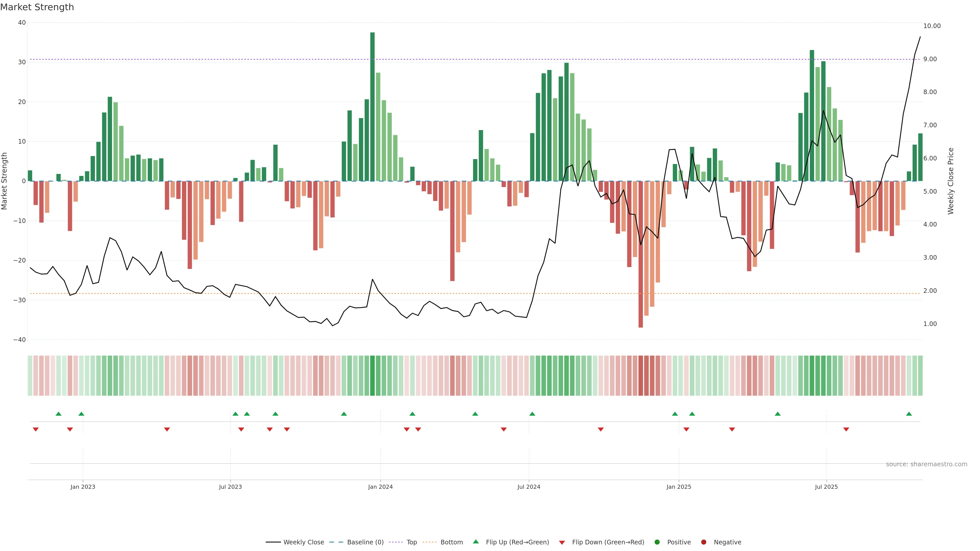Image resolution: width=980 pixels, height=551 pixels.
Task: Click leftmost red flip-down triangle marker
Action: pos(36,429)
